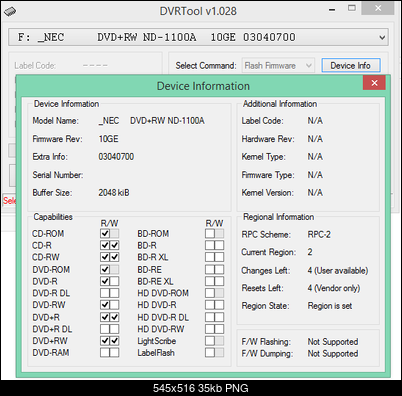Click Resets Left value 4 (Vendor only)
This screenshot has height=396, width=402.
(334, 288)
